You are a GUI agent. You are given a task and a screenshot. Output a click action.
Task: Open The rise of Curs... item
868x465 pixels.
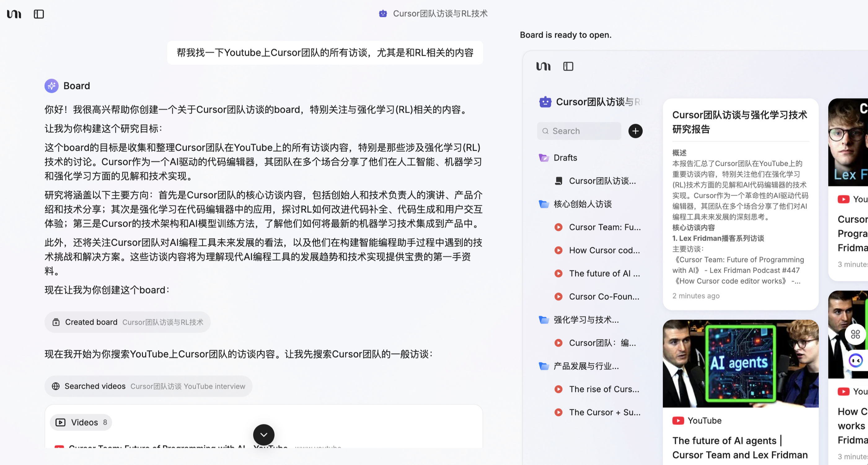(597, 389)
